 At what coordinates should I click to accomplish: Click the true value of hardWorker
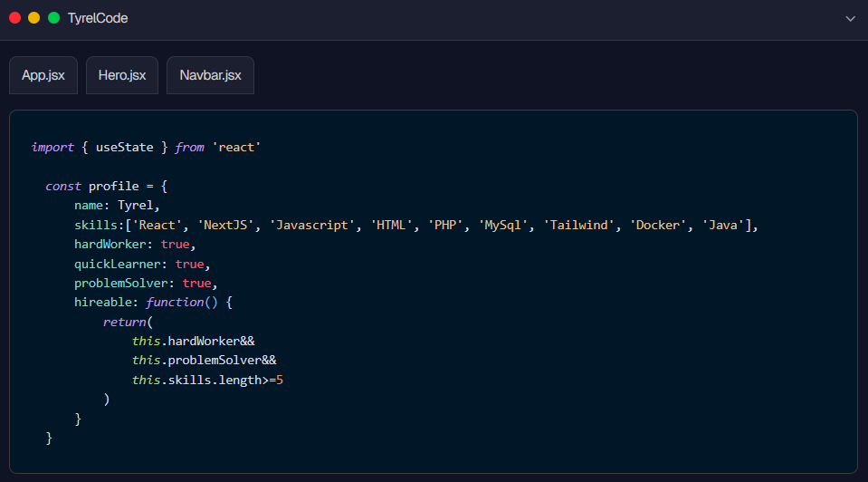click(x=175, y=245)
